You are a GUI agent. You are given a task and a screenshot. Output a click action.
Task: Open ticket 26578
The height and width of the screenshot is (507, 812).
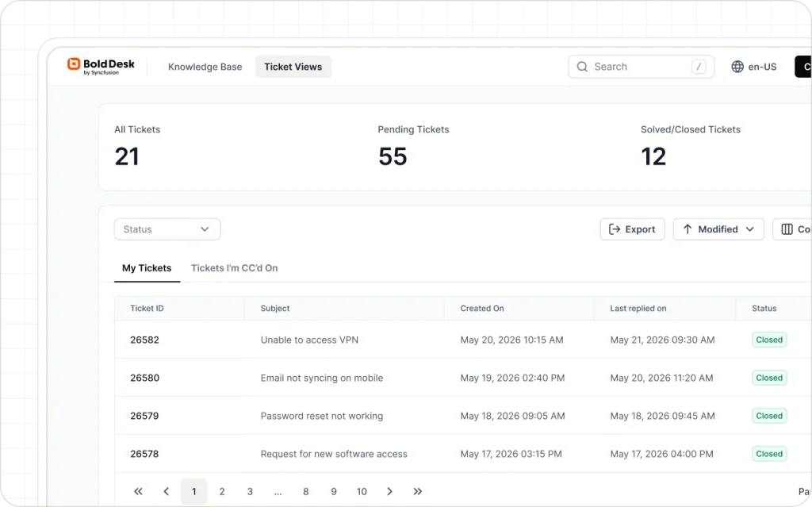[144, 454]
